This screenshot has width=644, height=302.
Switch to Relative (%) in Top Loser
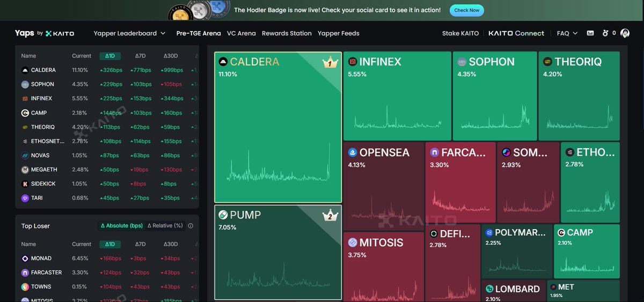(x=165, y=226)
